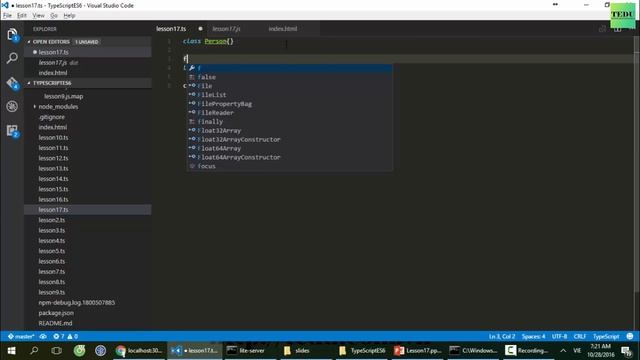
Task: Select 'false' in autocomplete list
Action: pyautogui.click(x=290, y=77)
